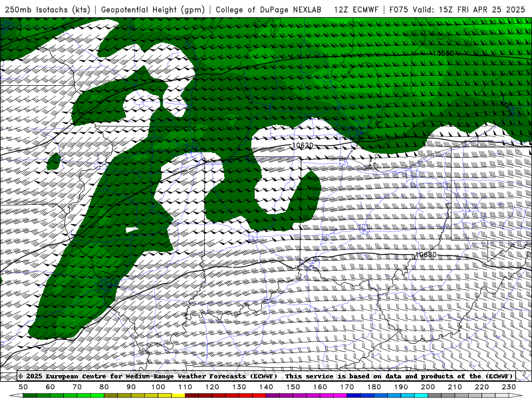Click the 150 value on the color scale
This screenshot has height=399, width=532.
[x=293, y=387]
